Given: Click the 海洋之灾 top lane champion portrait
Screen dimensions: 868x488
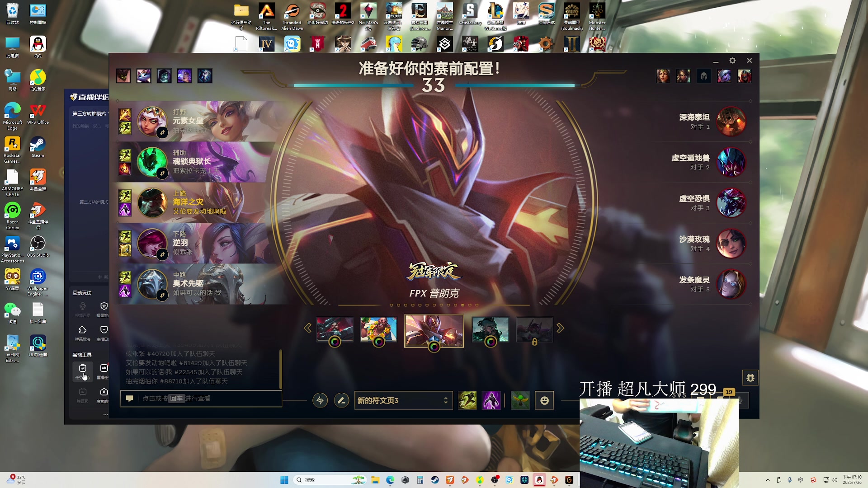Looking at the screenshot, I should click(x=152, y=203).
